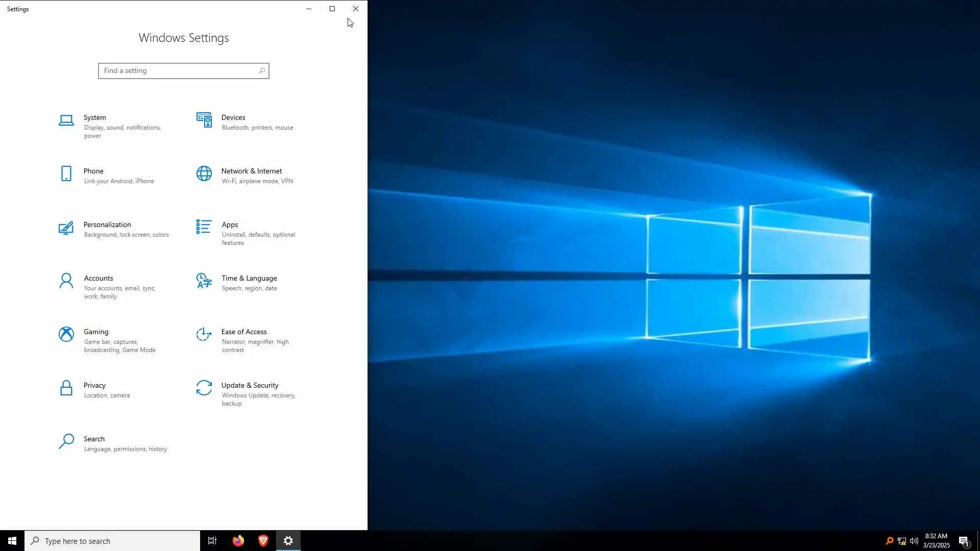The image size is (980, 551).
Task: Open the System settings laptop icon
Action: [66, 120]
